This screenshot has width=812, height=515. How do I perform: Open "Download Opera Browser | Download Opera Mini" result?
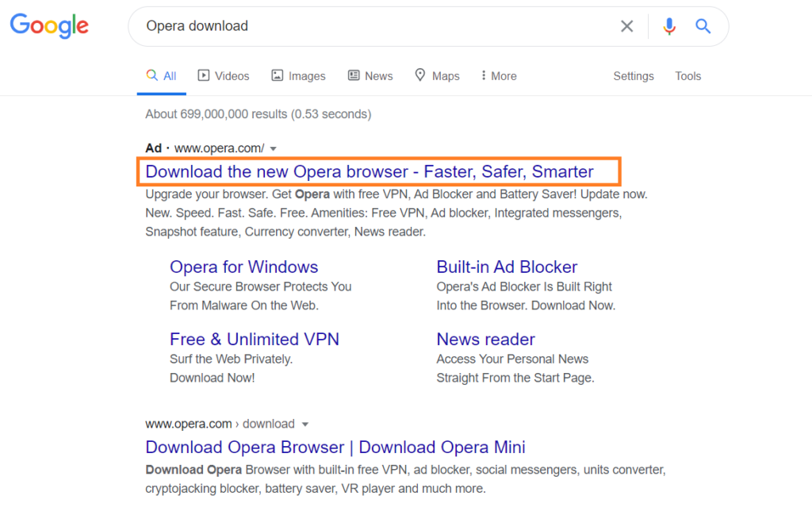tap(335, 447)
